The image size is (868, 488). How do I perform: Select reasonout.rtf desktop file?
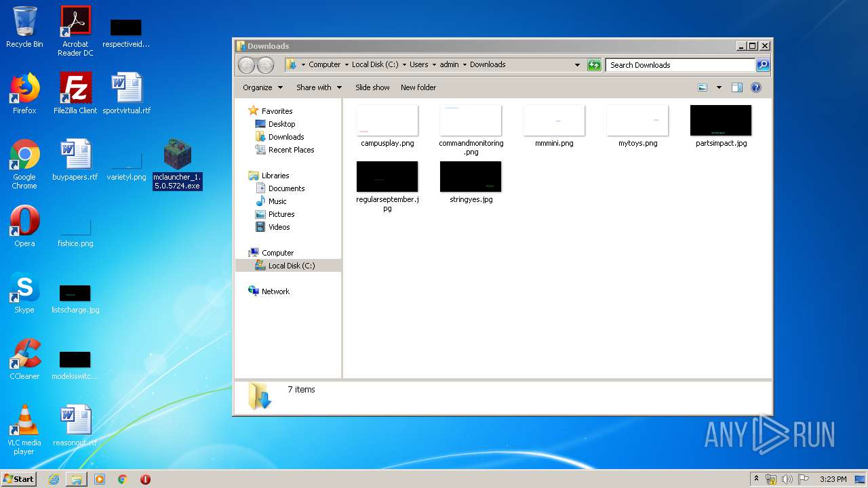click(75, 426)
